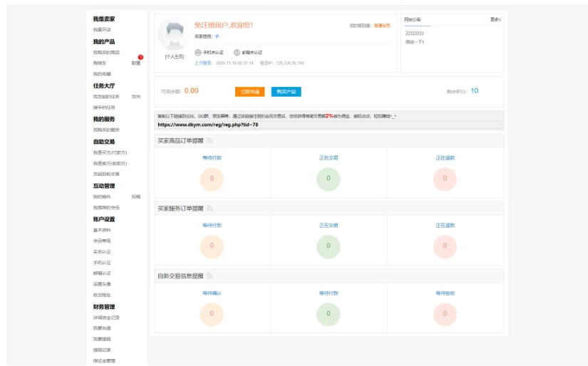The image size is (588, 366).
Task: Open 正在交易 link in product order reminders
Action: pos(329,157)
